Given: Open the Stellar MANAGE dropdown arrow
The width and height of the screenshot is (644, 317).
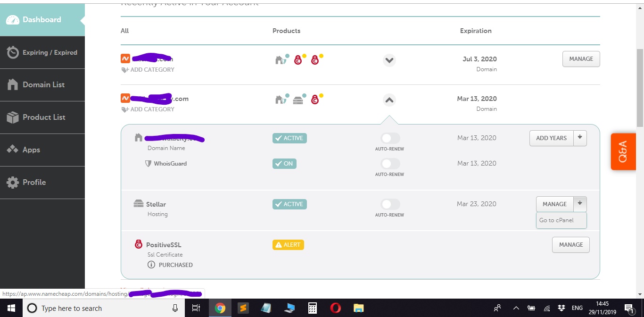Looking at the screenshot, I should 580,204.
